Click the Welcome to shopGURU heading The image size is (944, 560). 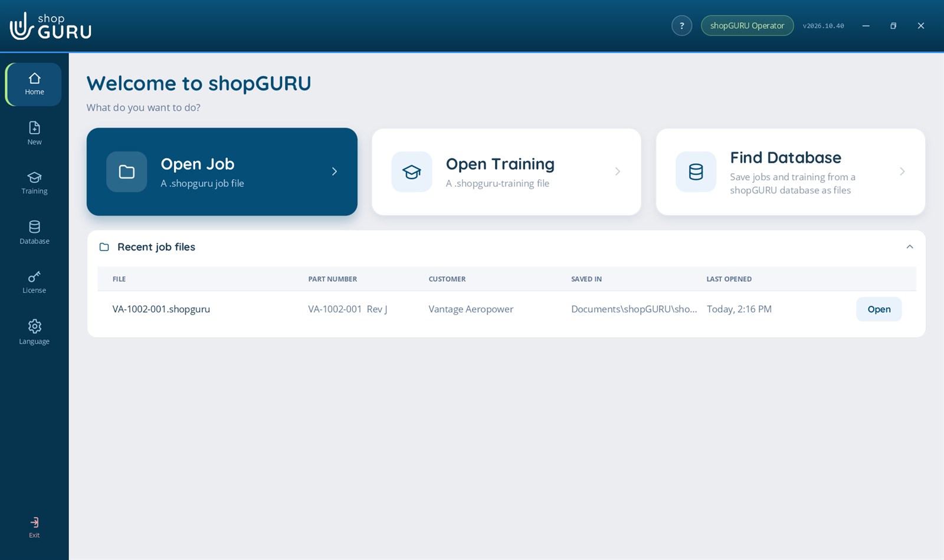pyautogui.click(x=199, y=83)
